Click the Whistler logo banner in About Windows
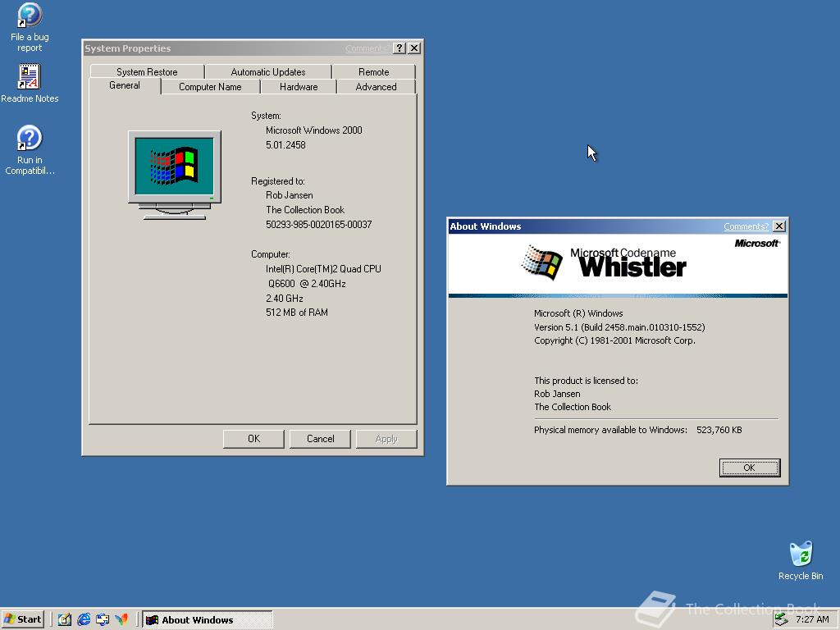Image resolution: width=840 pixels, height=630 pixels. 618,264
